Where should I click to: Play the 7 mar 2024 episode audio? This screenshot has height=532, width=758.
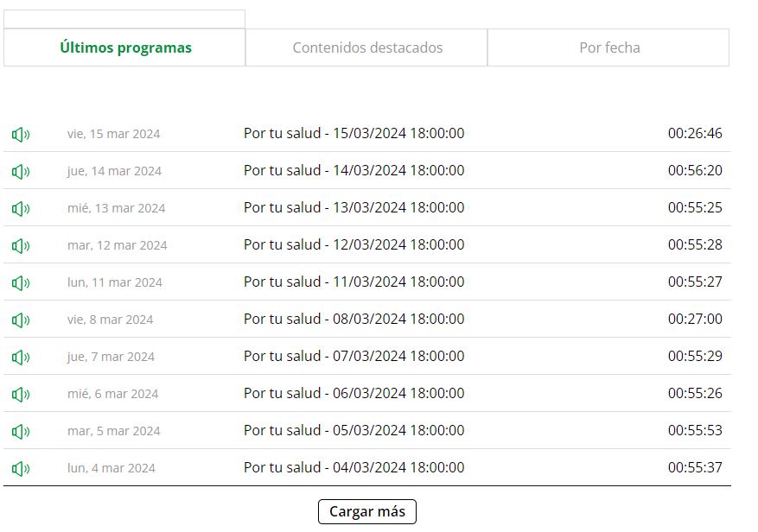[x=21, y=357]
